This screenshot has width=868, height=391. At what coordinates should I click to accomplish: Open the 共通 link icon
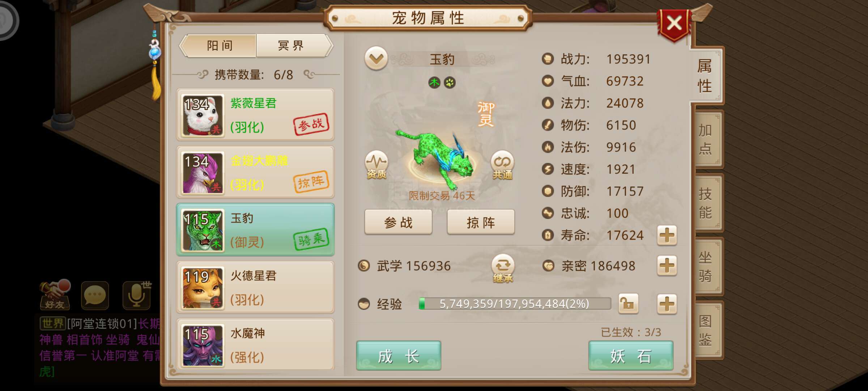502,165
